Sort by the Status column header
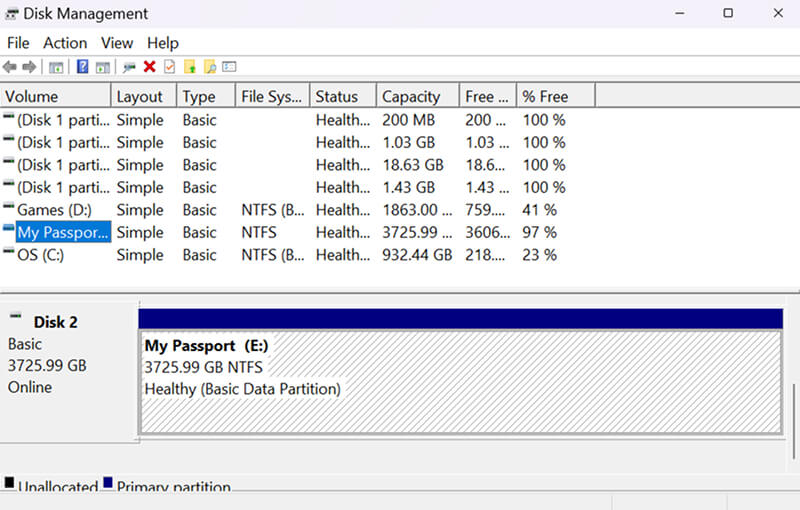Image resolution: width=800 pixels, height=510 pixels. click(x=343, y=96)
